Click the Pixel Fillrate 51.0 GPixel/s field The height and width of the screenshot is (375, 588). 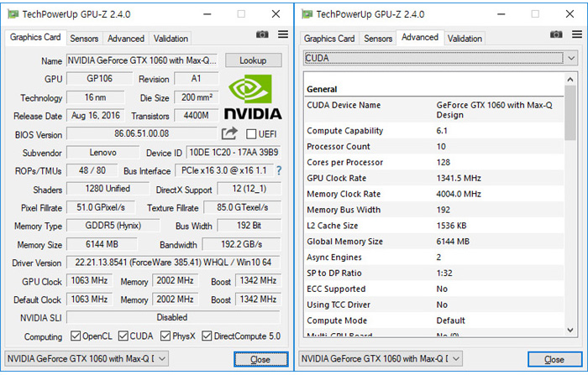[x=101, y=207]
